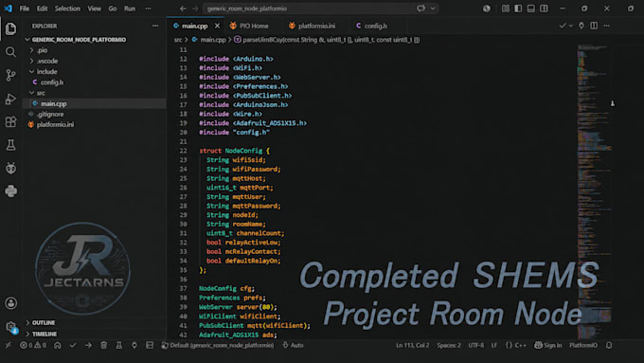Switch to the config.h tab

point(371,26)
